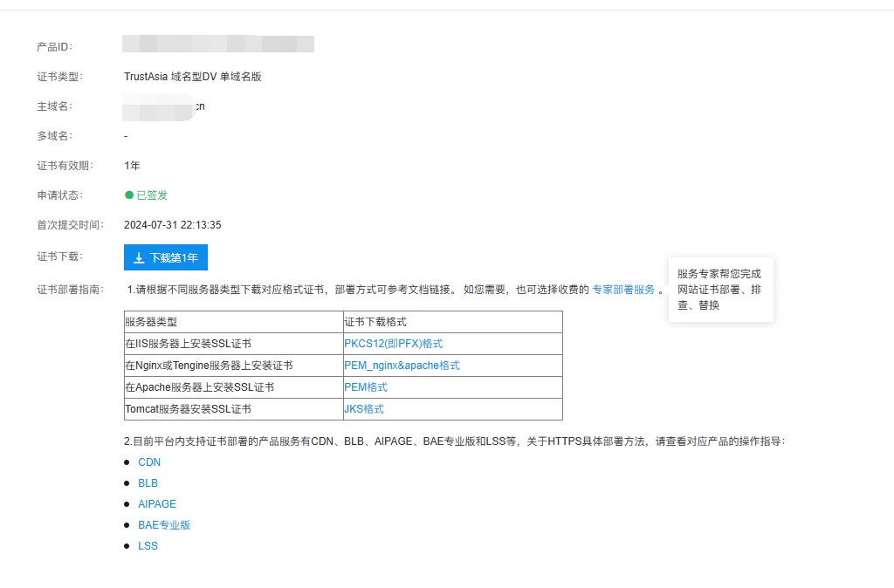Go to the AIPAGE guide link
Screen dimensions: 894x588
pos(157,504)
